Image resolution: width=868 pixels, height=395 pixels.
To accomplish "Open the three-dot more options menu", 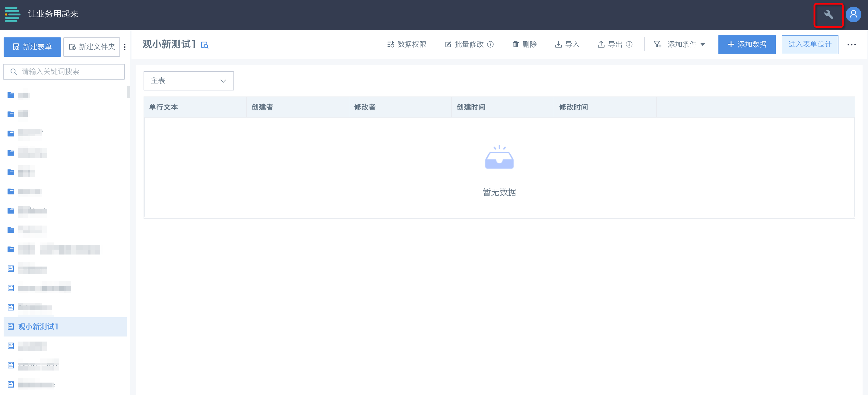I will tap(851, 45).
